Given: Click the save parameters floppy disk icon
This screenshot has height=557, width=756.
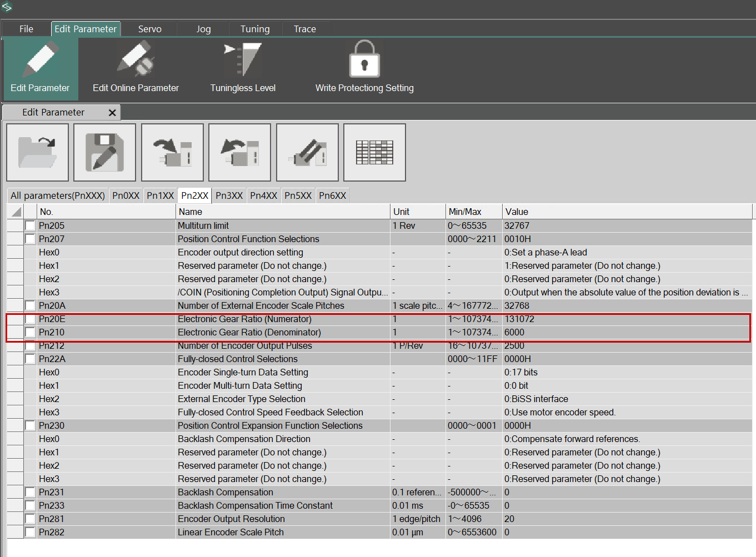Looking at the screenshot, I should 104,152.
